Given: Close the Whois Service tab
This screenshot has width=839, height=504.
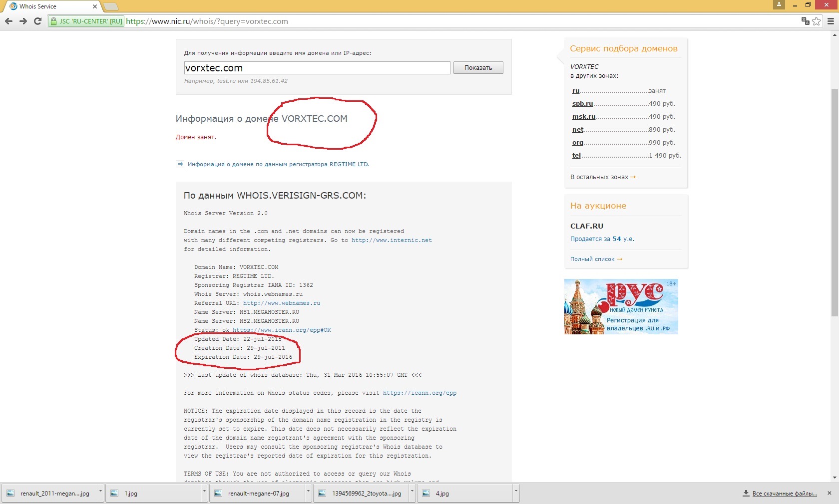Looking at the screenshot, I should coord(95,6).
